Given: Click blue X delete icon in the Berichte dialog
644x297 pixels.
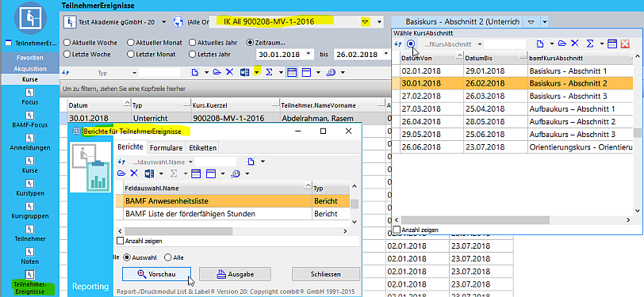Looking at the screenshot, I should pyautogui.click(x=134, y=173).
